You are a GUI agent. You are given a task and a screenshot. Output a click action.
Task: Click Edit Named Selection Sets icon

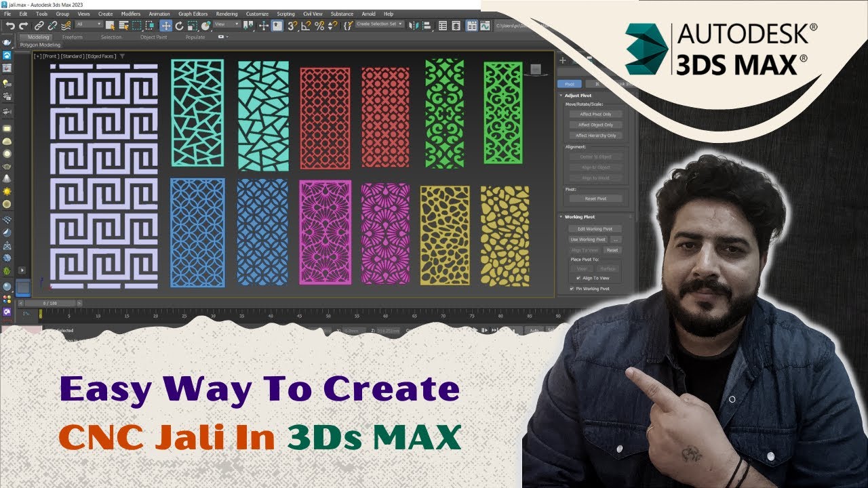tap(348, 26)
